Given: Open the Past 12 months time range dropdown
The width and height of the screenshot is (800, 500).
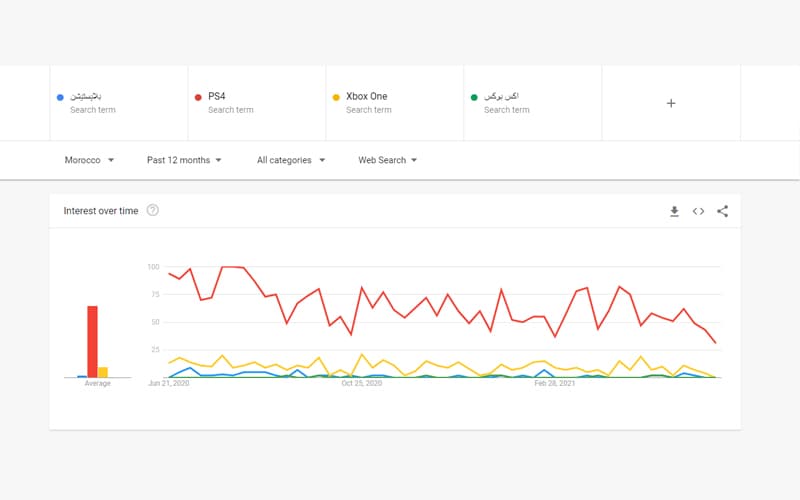Looking at the screenshot, I should [x=184, y=160].
